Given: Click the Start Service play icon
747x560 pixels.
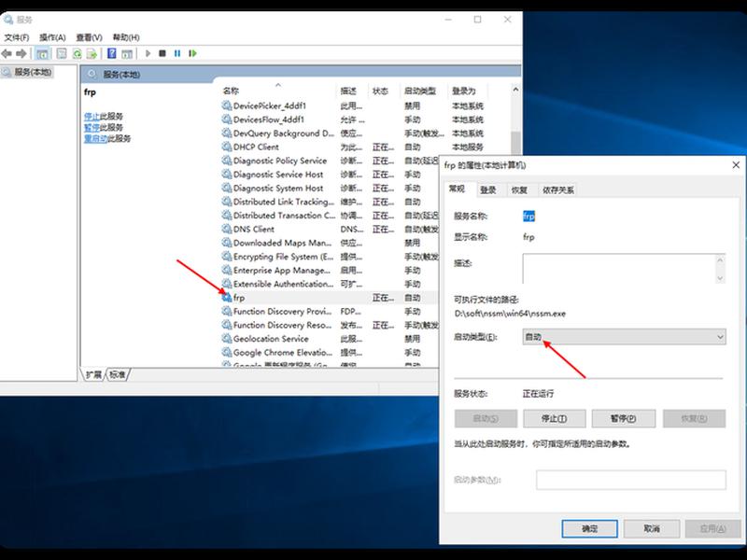Looking at the screenshot, I should click(148, 53).
